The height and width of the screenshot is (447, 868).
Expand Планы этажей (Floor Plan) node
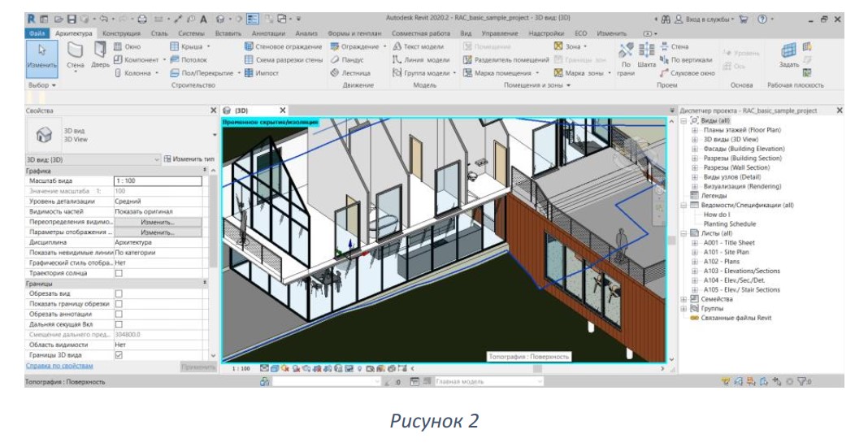point(695,130)
